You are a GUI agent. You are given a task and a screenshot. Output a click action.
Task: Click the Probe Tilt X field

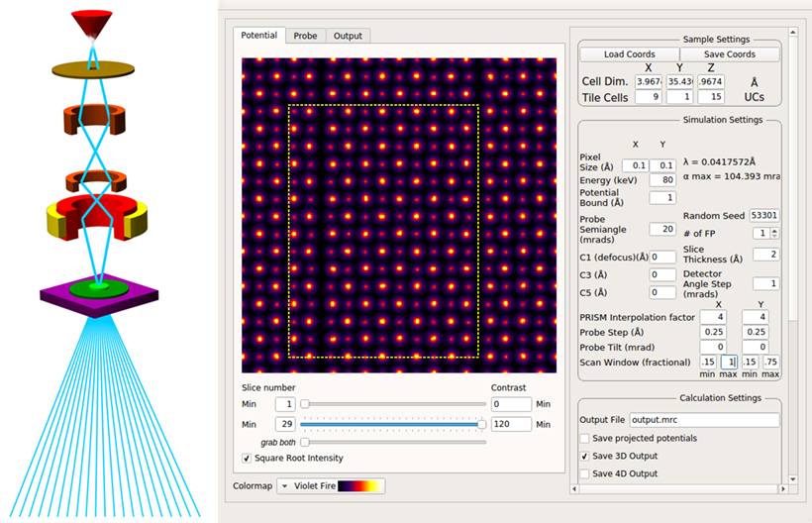point(713,347)
